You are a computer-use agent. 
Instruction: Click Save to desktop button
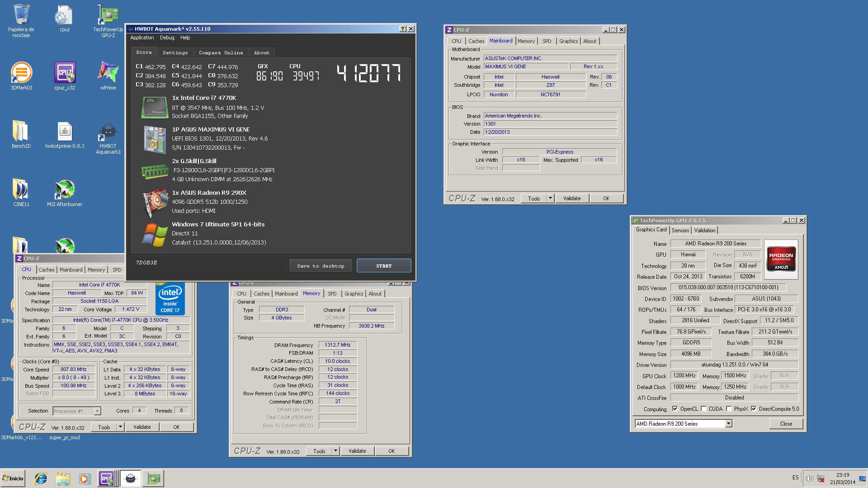point(321,266)
